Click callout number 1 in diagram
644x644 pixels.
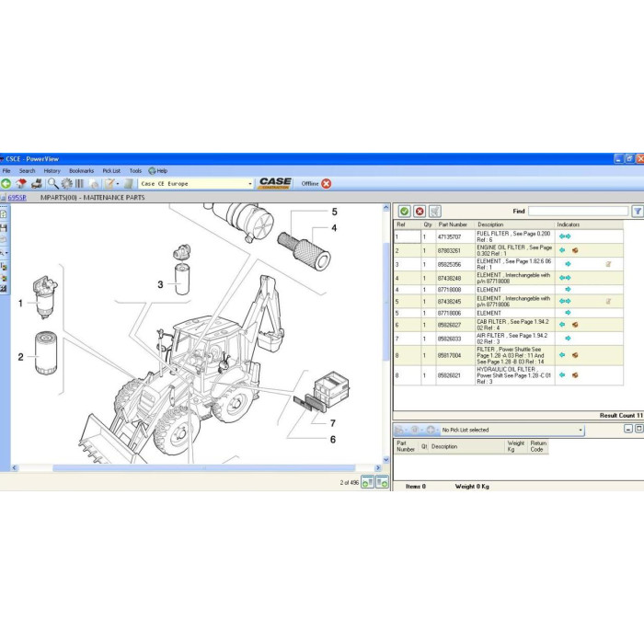point(20,303)
